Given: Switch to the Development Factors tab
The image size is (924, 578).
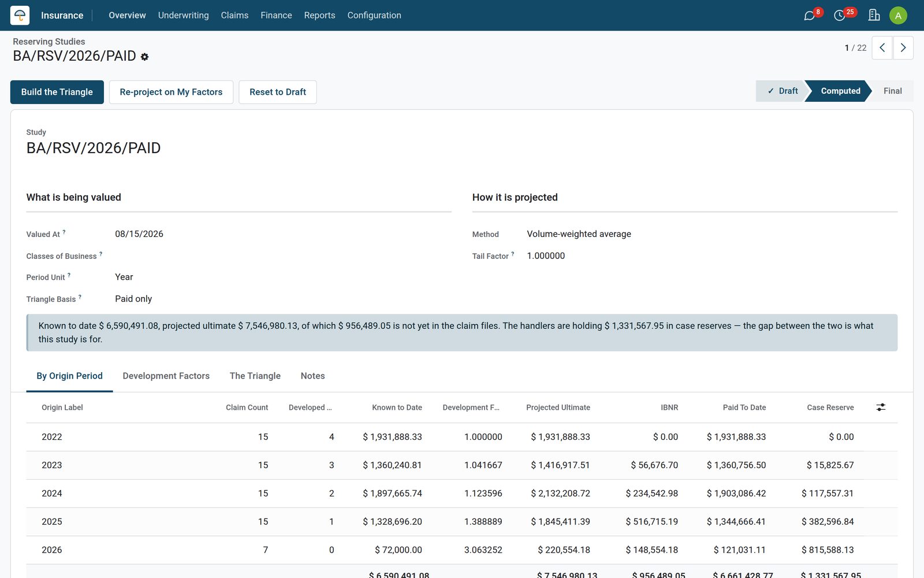Looking at the screenshot, I should [166, 376].
